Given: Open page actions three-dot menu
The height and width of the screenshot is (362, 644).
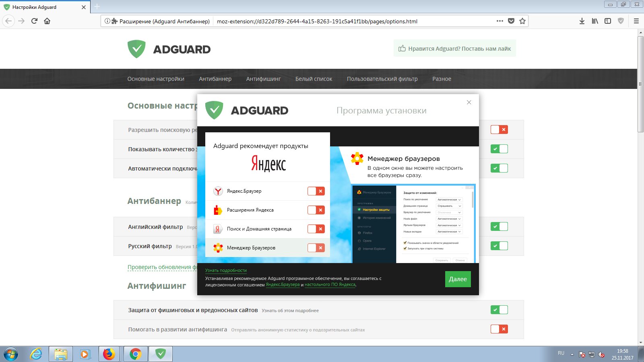Looking at the screenshot, I should (x=500, y=21).
